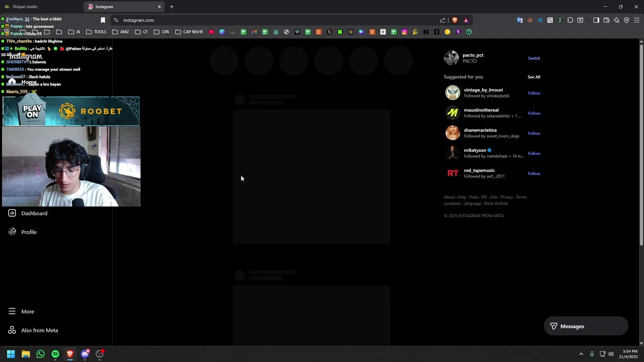The height and width of the screenshot is (362, 644).
Task: Click the Meta Verified footer link
Action: click(x=496, y=204)
